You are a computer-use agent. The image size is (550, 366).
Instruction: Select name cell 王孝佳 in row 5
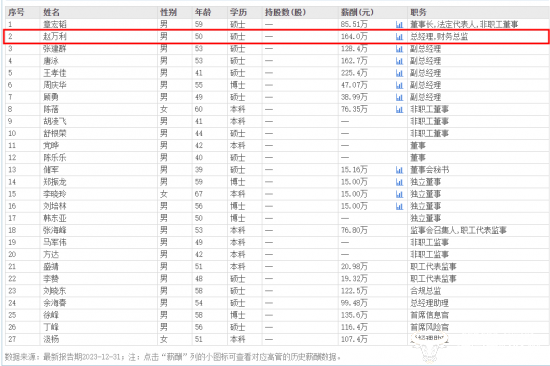[x=55, y=73]
